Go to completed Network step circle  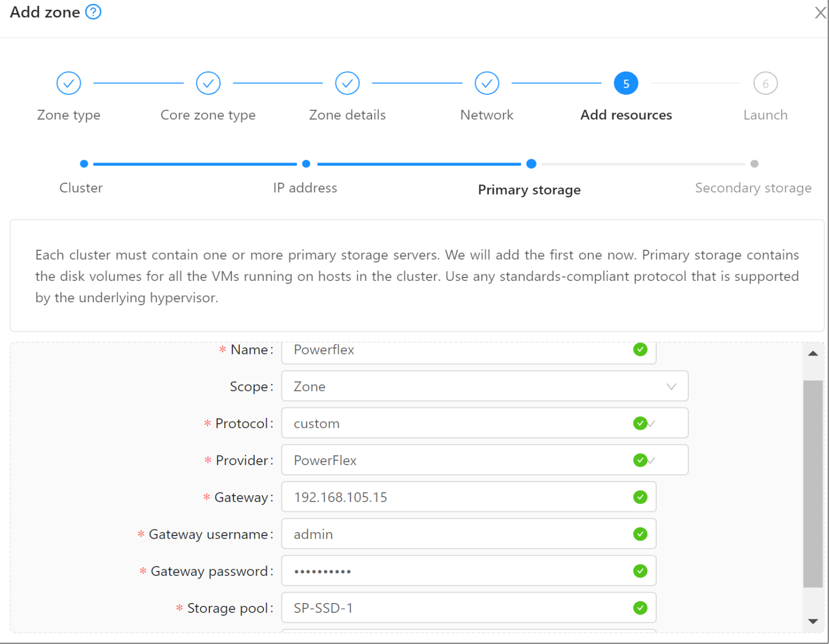[487, 83]
